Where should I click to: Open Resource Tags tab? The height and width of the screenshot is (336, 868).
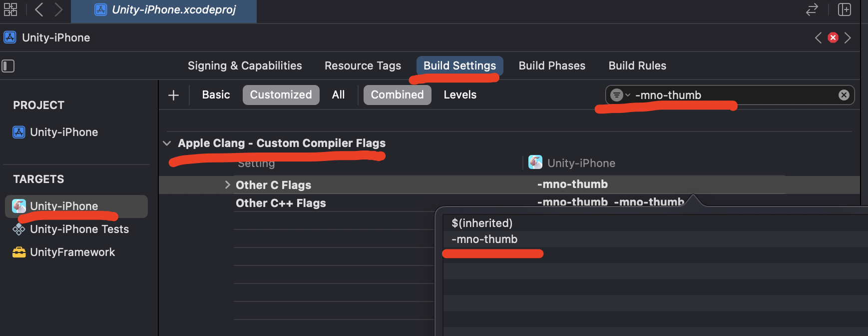pyautogui.click(x=363, y=65)
